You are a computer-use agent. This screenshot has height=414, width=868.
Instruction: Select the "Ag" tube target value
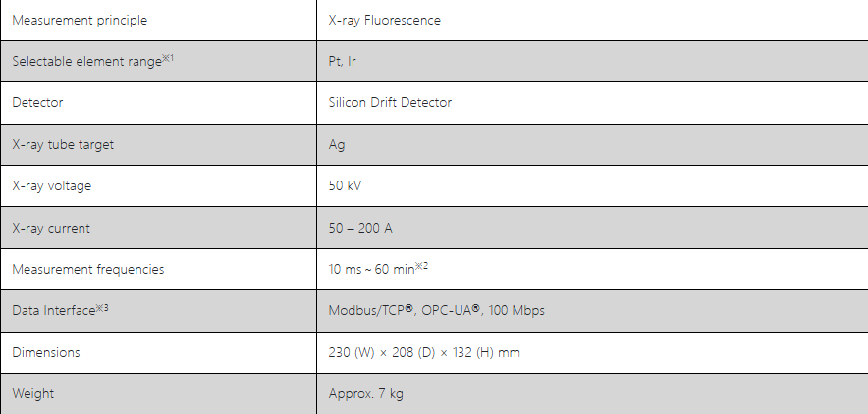pos(337,144)
